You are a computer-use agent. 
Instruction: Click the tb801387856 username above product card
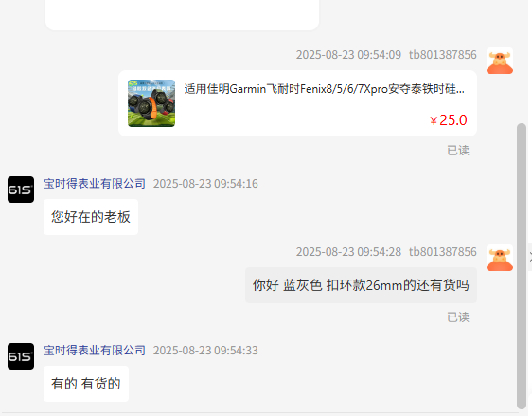[x=443, y=55]
